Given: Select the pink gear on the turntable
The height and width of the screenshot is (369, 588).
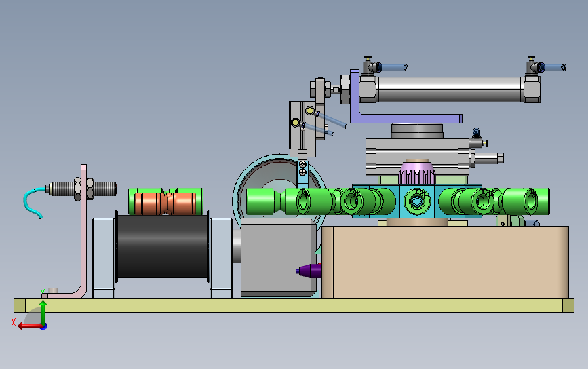Looking at the screenshot, I should point(417,173).
